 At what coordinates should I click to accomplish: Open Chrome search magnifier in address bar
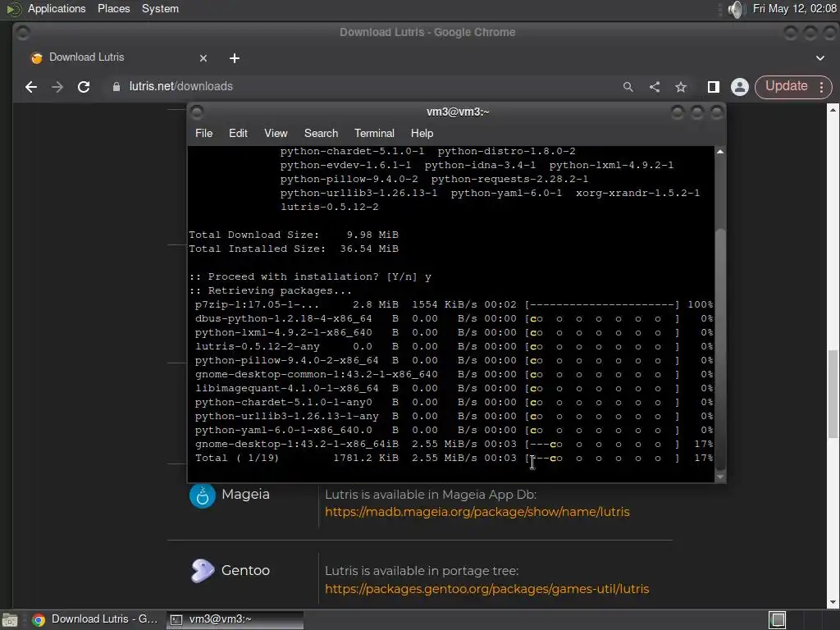pyautogui.click(x=628, y=87)
